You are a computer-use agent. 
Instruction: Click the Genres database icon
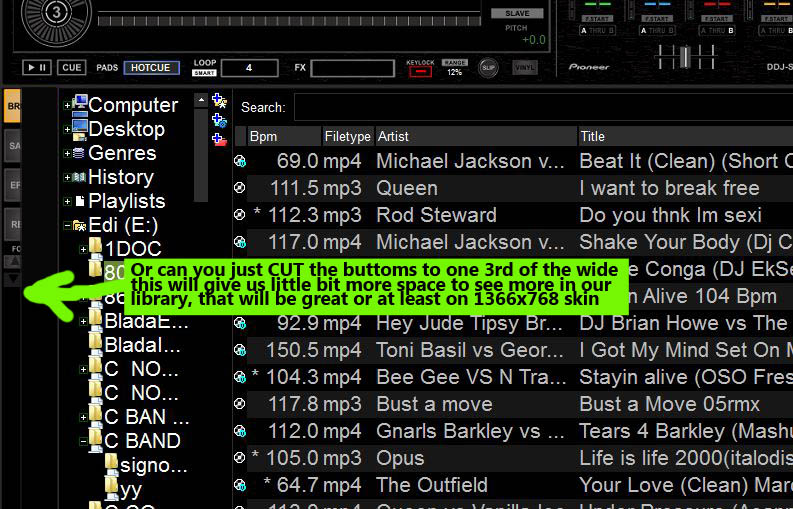79,153
